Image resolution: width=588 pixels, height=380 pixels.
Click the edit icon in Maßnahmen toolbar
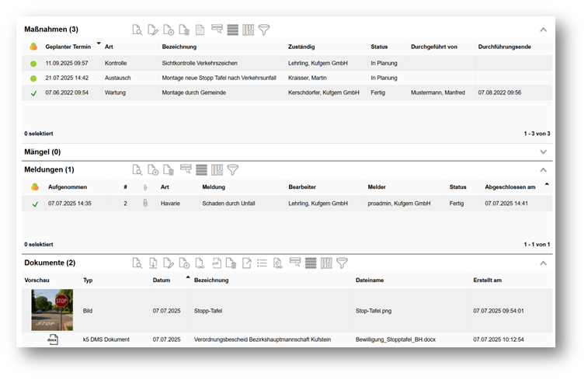click(x=153, y=30)
